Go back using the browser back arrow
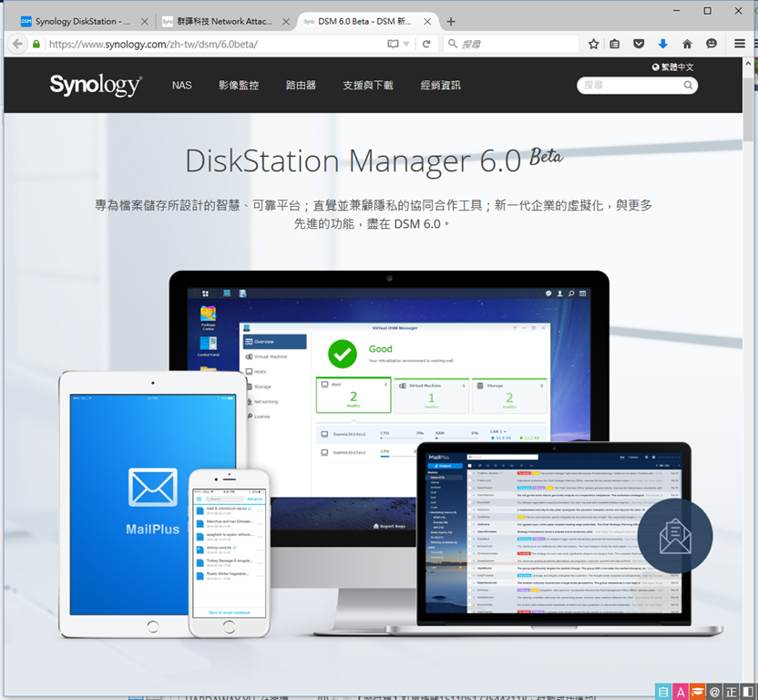Viewport: 758px width, 700px height. (x=17, y=44)
